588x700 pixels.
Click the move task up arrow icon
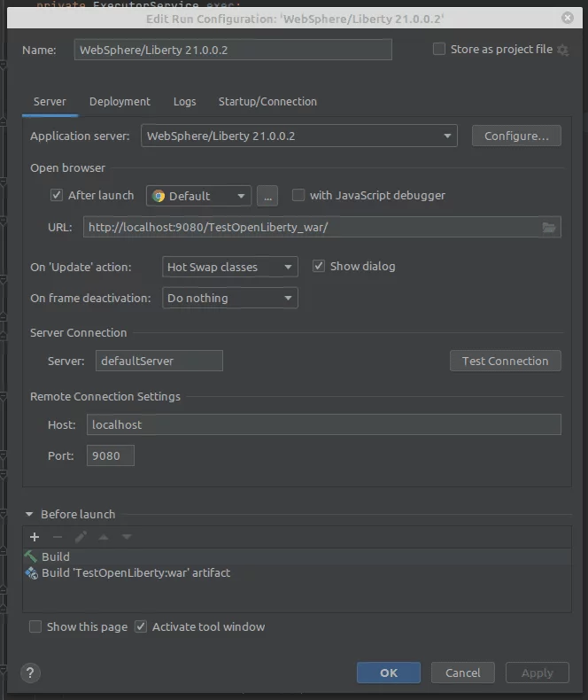coord(104,537)
